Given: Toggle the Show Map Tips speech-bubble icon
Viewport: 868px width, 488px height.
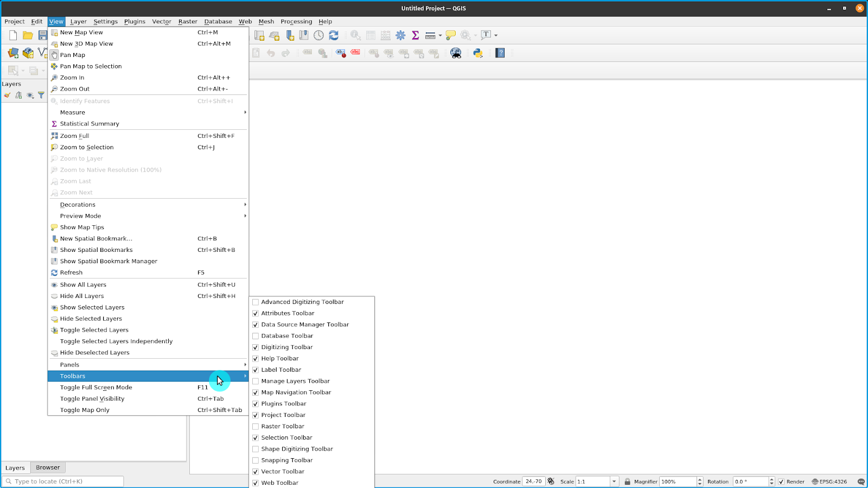Looking at the screenshot, I should coord(450,35).
